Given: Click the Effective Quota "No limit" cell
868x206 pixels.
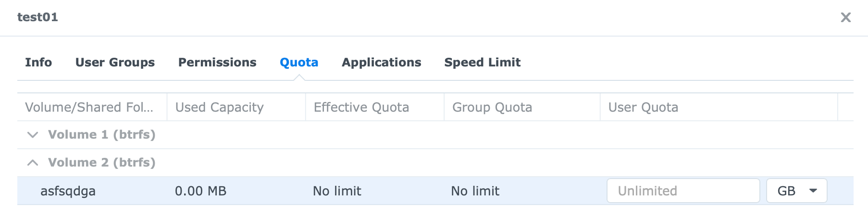Looking at the screenshot, I should [x=337, y=191].
